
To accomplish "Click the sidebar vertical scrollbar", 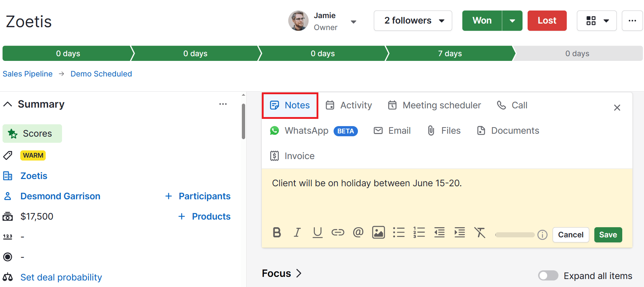I will (243, 121).
